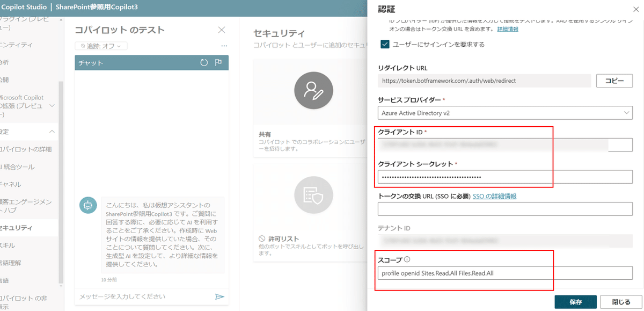
Task: Click the left sidebar scrollbar
Action: pyautogui.click(x=61, y=183)
